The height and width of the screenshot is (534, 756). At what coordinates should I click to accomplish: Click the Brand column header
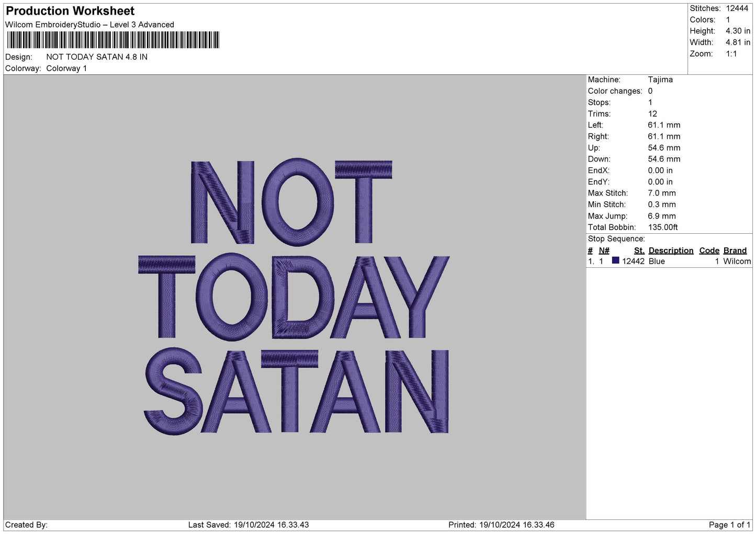[735, 251]
